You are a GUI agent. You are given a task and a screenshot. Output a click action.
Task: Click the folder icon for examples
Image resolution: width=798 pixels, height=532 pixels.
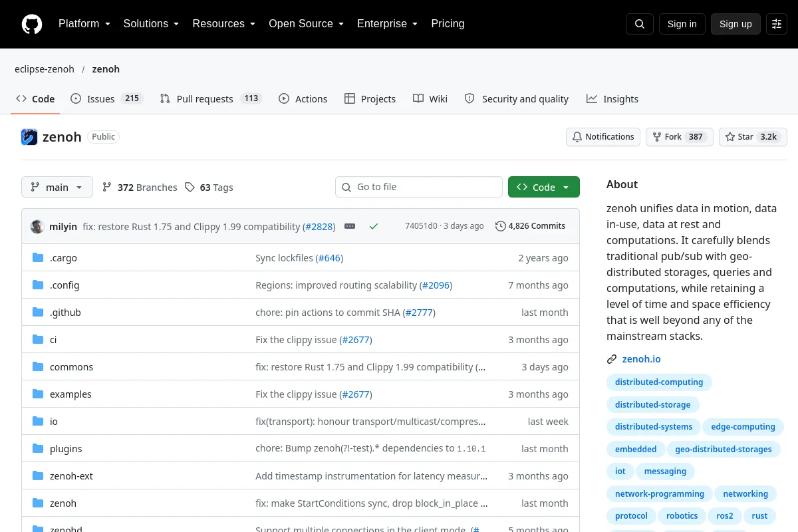[x=38, y=394]
